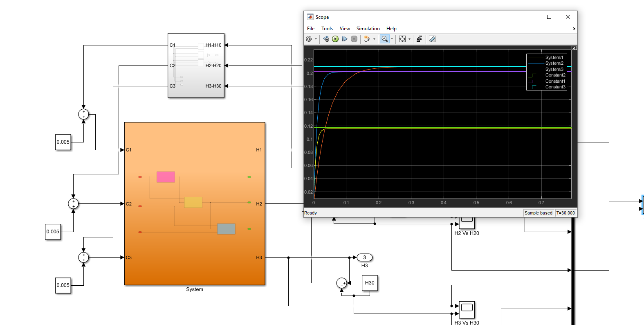Expand the zoom tool dropdown arrow
This screenshot has width=644, height=325.
392,39
